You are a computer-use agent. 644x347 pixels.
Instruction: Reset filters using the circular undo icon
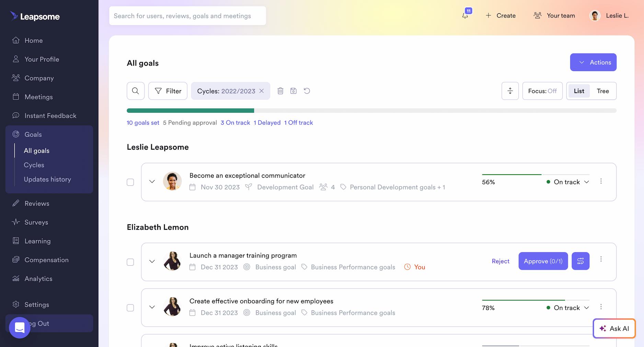tap(307, 91)
